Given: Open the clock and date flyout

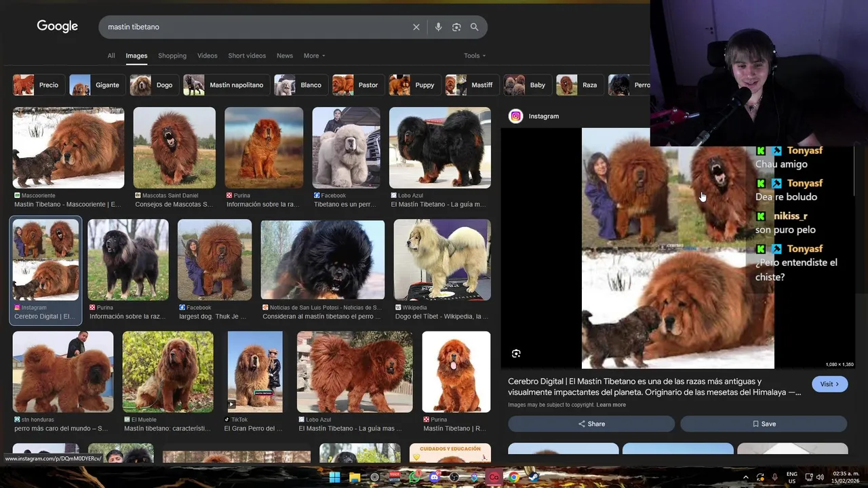Looking at the screenshot, I should [x=846, y=477].
